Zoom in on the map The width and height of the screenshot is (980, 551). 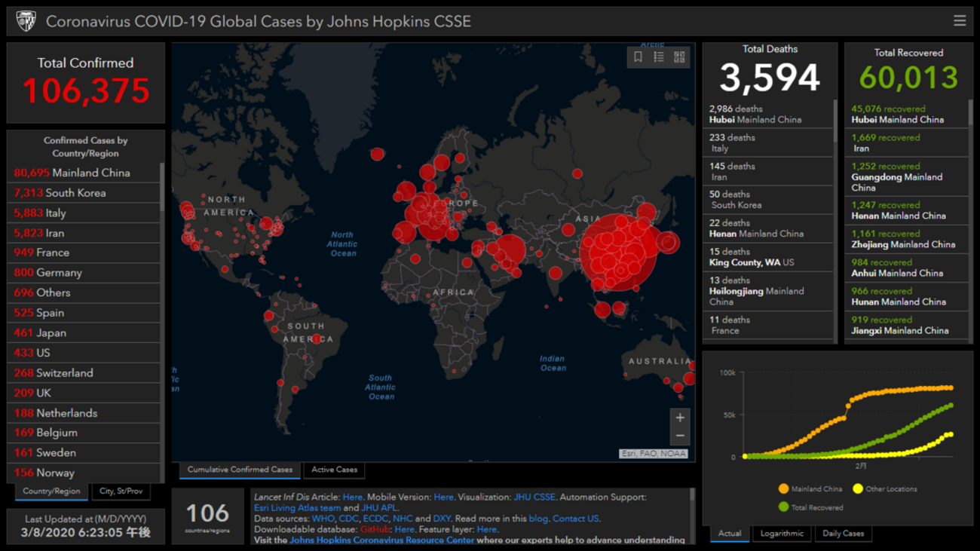click(x=679, y=418)
